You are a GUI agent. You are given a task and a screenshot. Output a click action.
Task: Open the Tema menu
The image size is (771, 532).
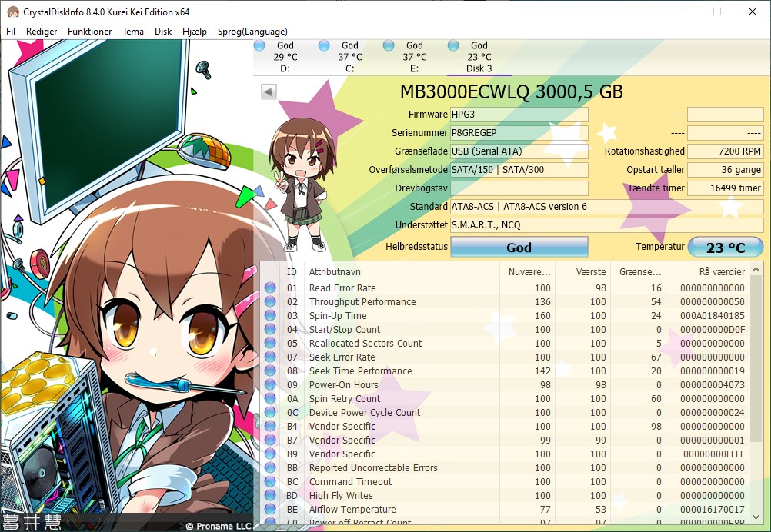[133, 32]
